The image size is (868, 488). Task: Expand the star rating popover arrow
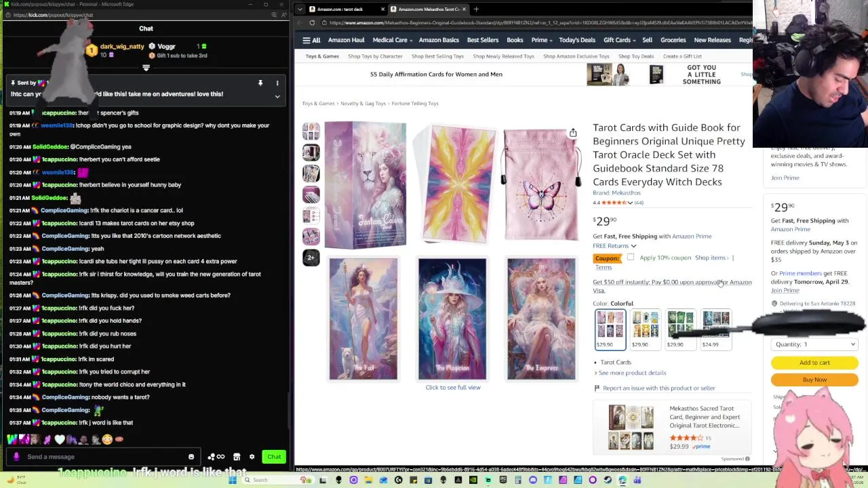630,203
